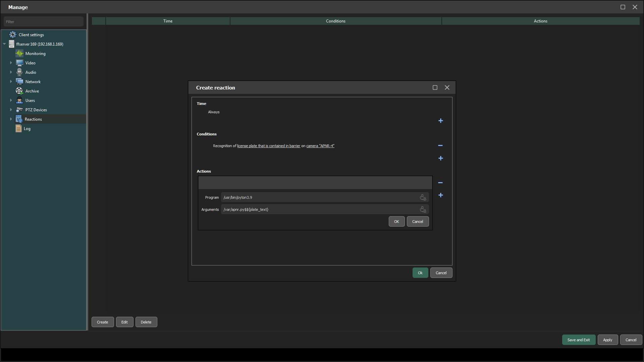The image size is (644, 362).
Task: Confirm action with inner OK button
Action: click(396, 222)
